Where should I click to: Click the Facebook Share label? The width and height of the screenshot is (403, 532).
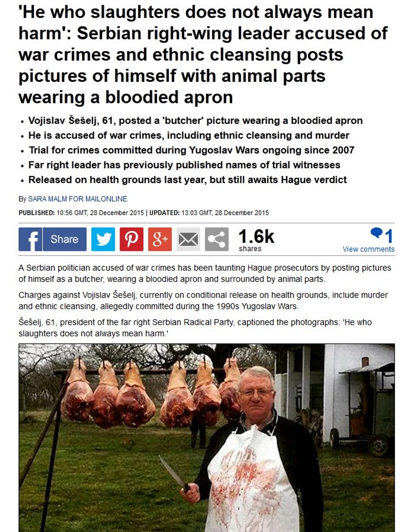click(x=64, y=239)
